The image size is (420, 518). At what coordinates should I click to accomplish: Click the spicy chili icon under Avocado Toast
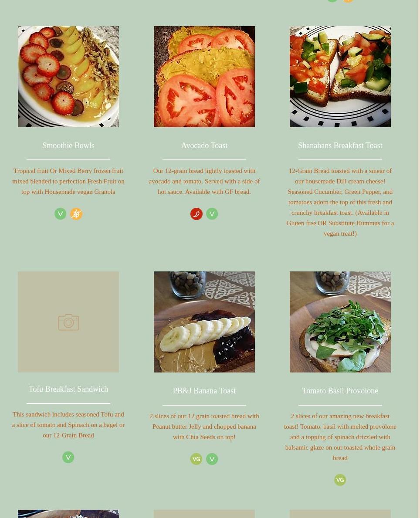pos(196,214)
